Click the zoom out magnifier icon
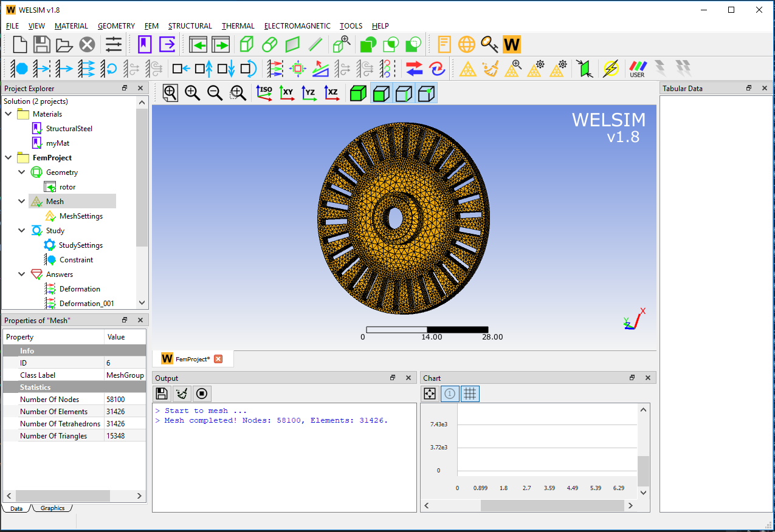 215,93
